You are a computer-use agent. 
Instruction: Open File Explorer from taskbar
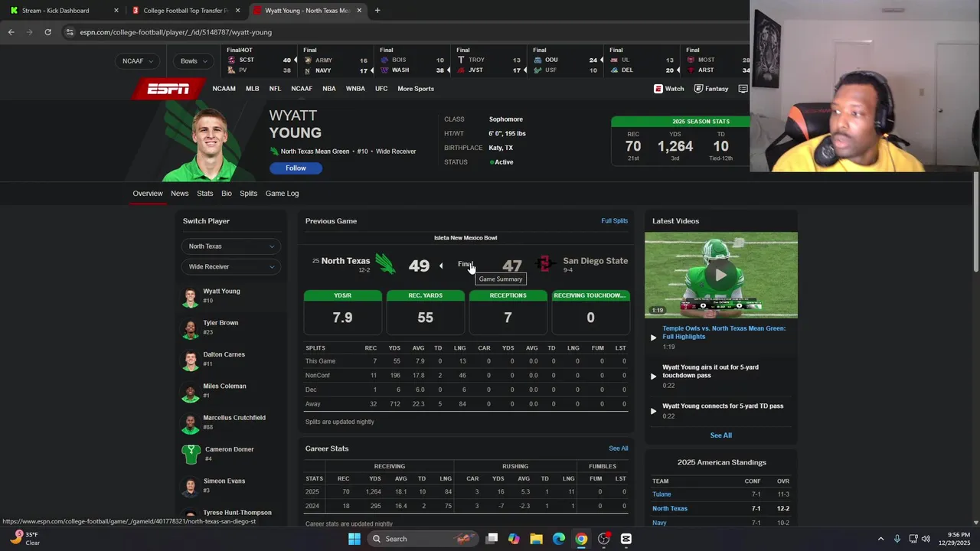tap(536, 539)
